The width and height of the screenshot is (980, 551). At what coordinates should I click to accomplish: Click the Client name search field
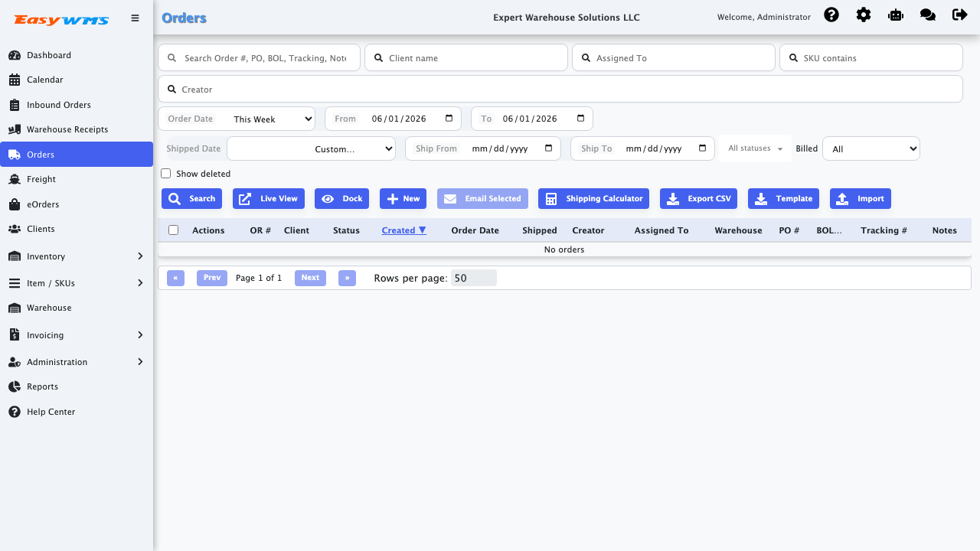click(466, 57)
